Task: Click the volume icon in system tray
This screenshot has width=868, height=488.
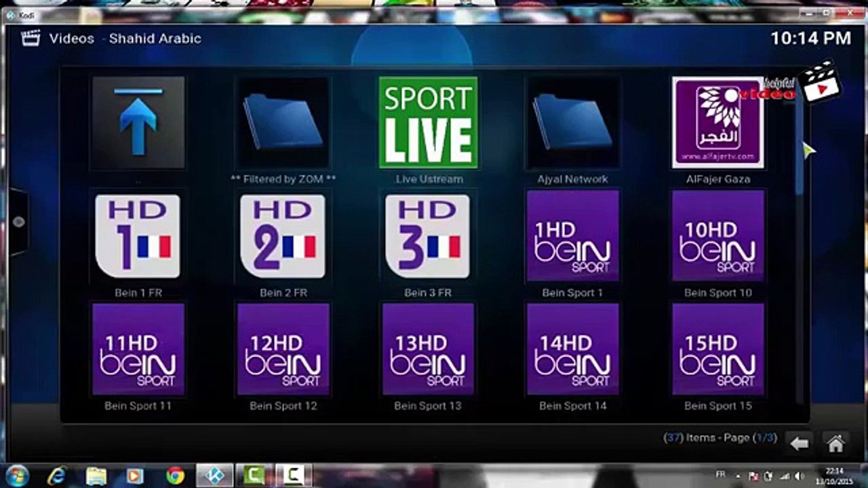Action: point(798,476)
